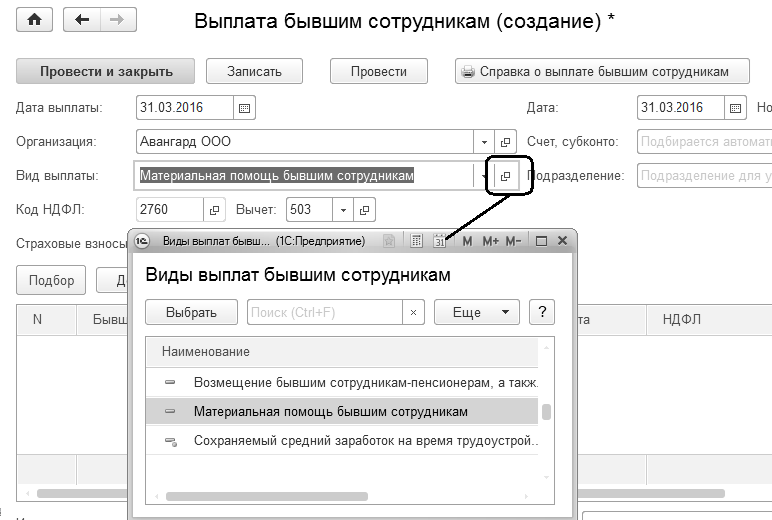Select row Возмещение бывшим сотрудникам-пенсионерам

[342, 383]
